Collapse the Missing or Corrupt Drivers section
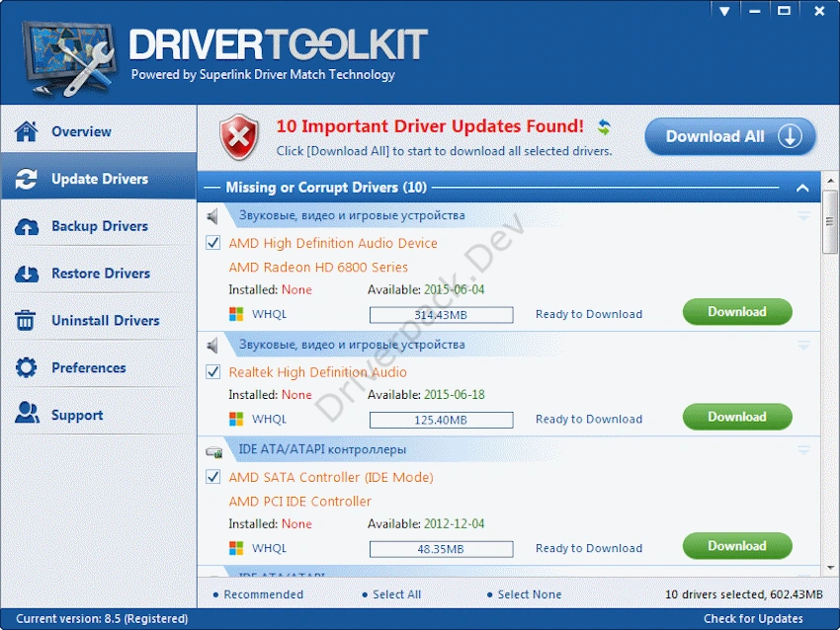 tap(802, 188)
